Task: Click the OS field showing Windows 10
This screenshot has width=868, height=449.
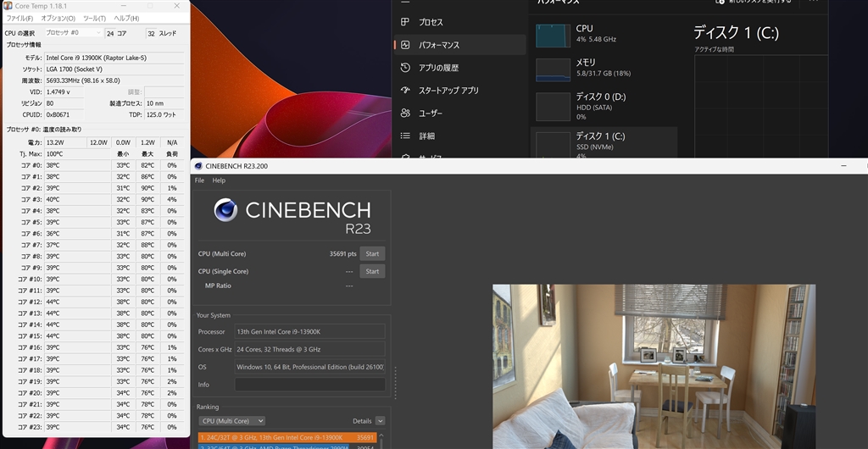Action: click(310, 367)
